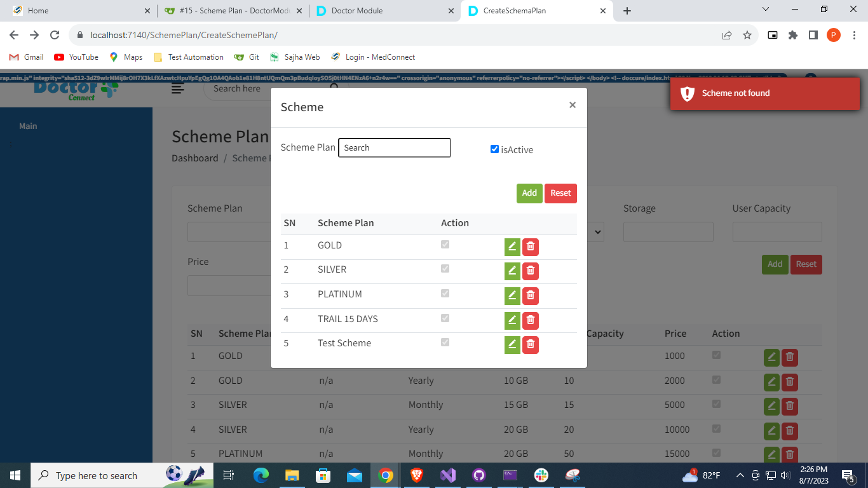Click the Scheme Plan search input field

coord(394,148)
